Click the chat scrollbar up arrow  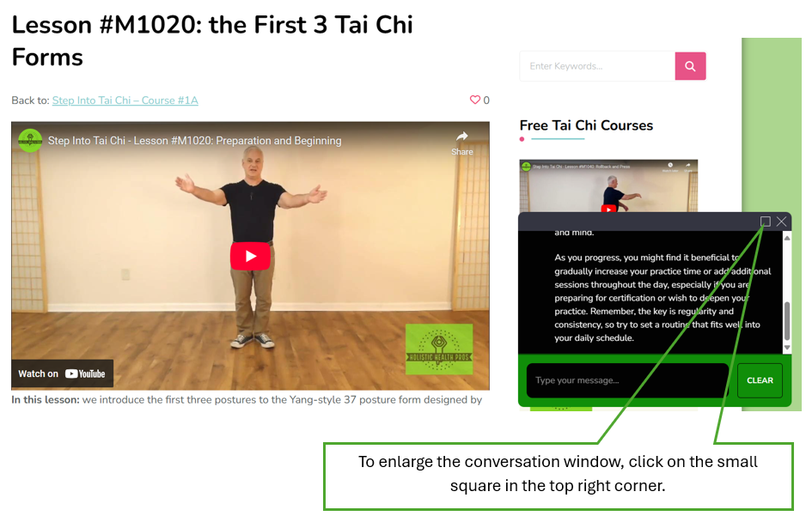click(786, 238)
